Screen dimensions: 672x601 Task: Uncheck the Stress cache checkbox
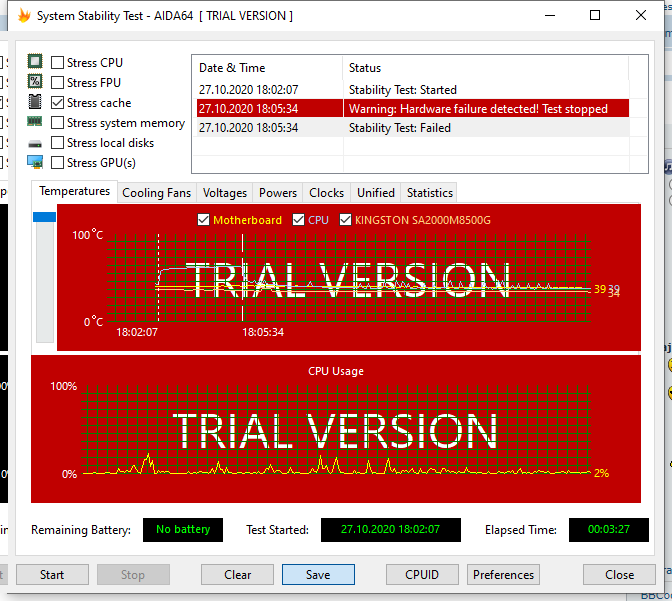pos(57,102)
